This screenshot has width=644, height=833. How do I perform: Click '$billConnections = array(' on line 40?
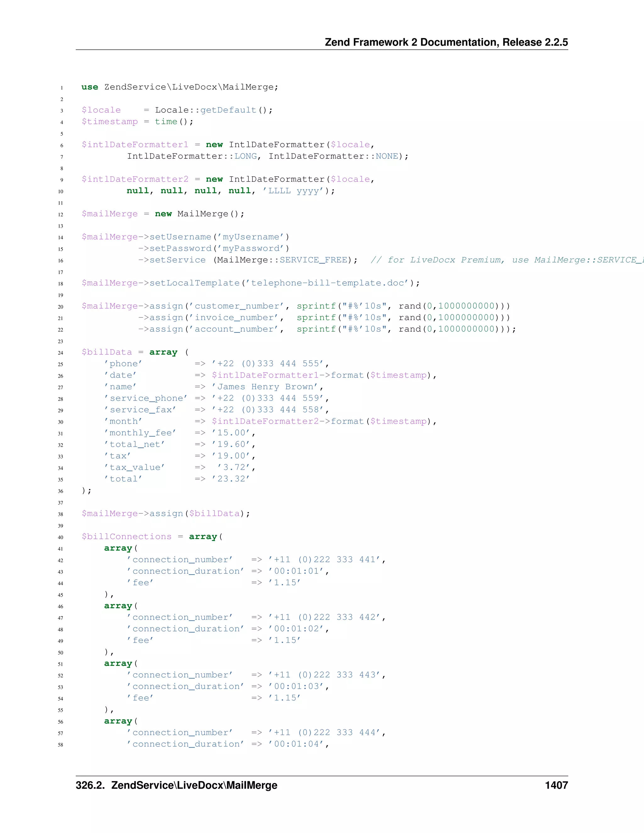(x=152, y=537)
